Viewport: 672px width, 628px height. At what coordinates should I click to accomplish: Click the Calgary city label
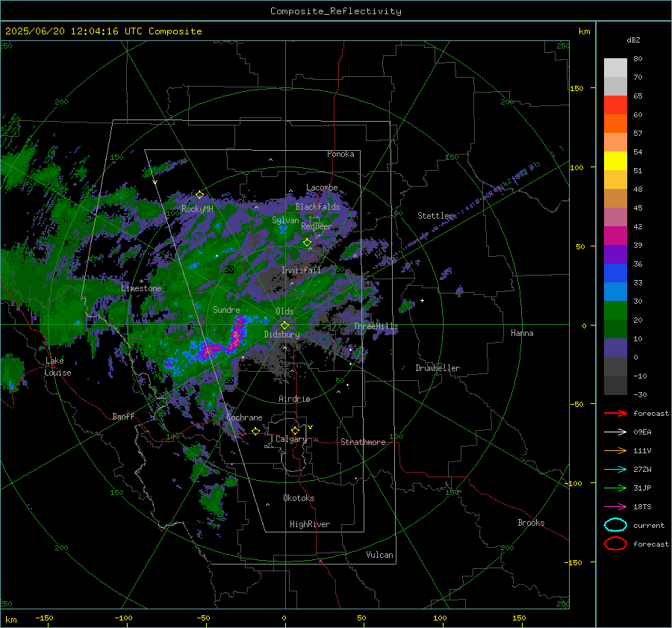click(291, 439)
